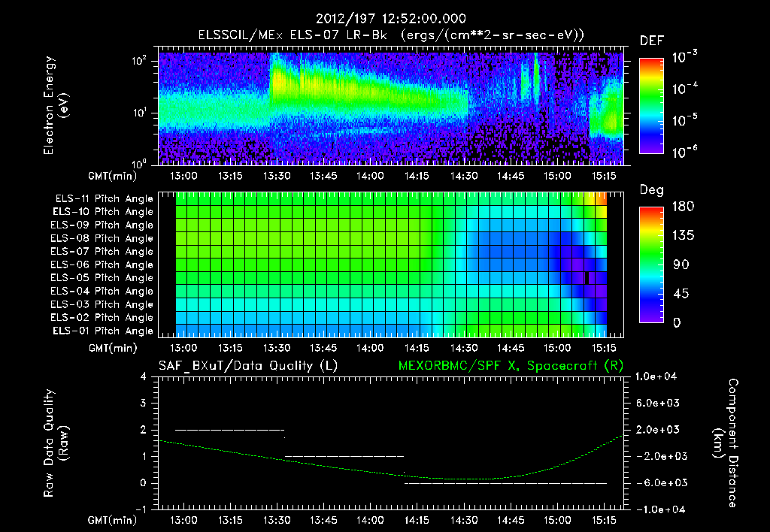Select the 10^-4 value on DEF scale
770x532 pixels.
coord(684,89)
